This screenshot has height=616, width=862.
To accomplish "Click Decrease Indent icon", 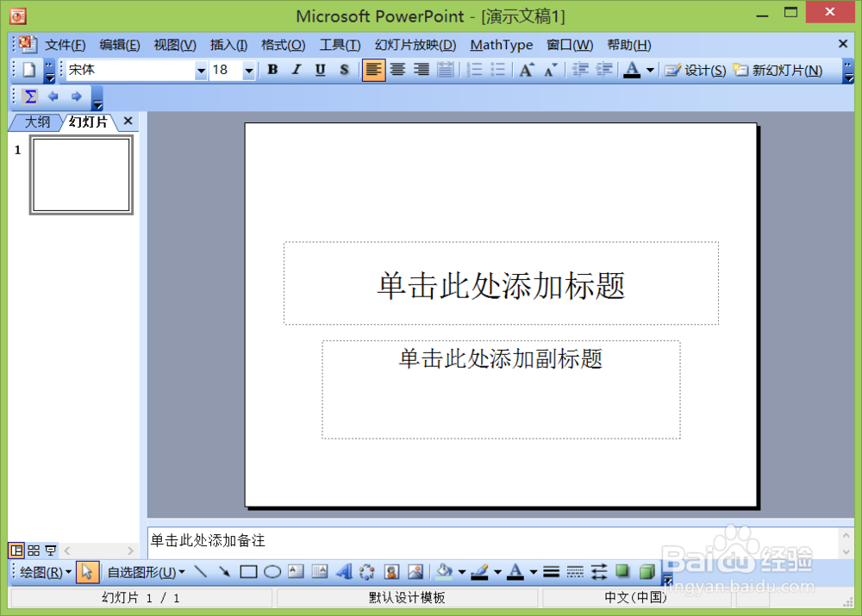I will point(580,70).
